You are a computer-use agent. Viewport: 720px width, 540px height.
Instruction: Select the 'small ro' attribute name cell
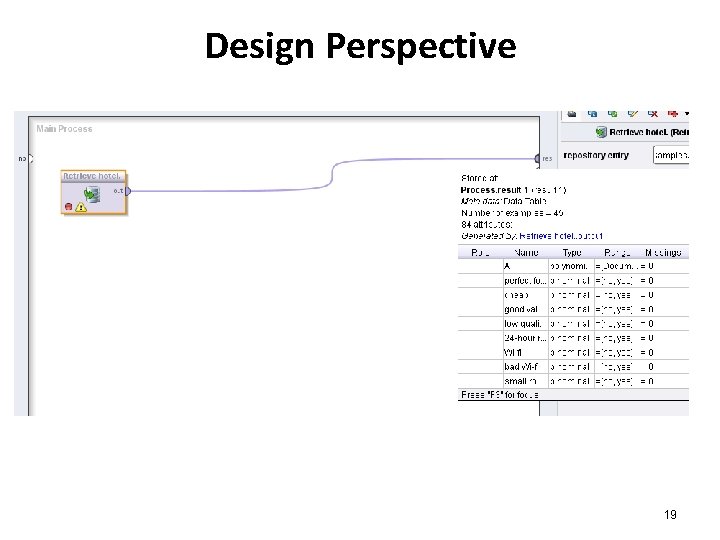point(525,381)
